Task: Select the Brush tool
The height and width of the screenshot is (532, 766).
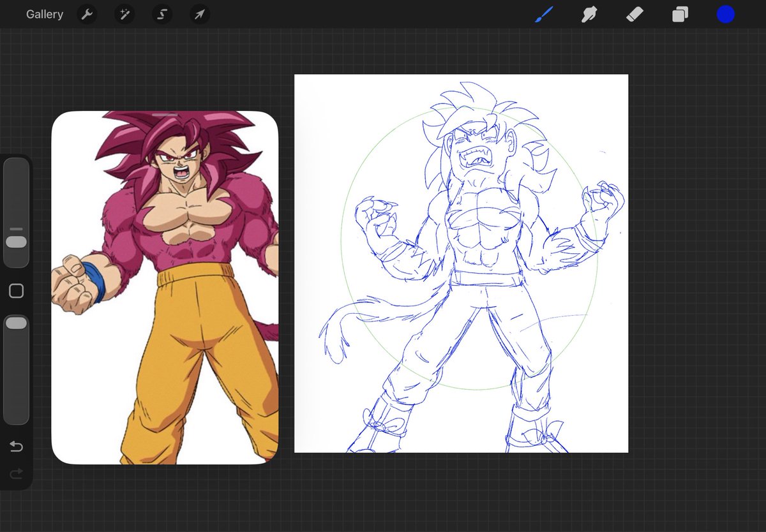Action: click(x=544, y=14)
